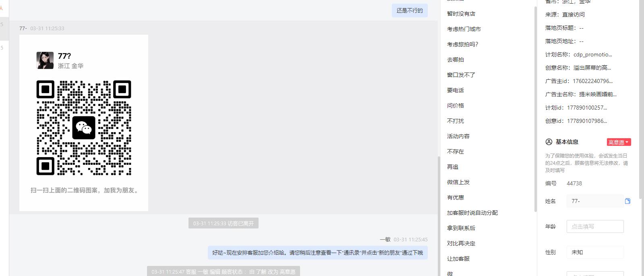
Task: Click the person icon beside 基本信息
Action: tap(549, 142)
